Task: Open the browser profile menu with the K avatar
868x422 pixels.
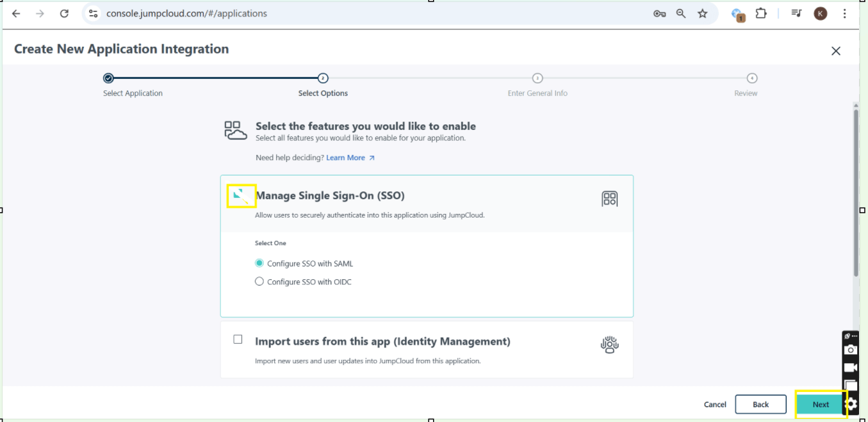Action: pyautogui.click(x=821, y=13)
